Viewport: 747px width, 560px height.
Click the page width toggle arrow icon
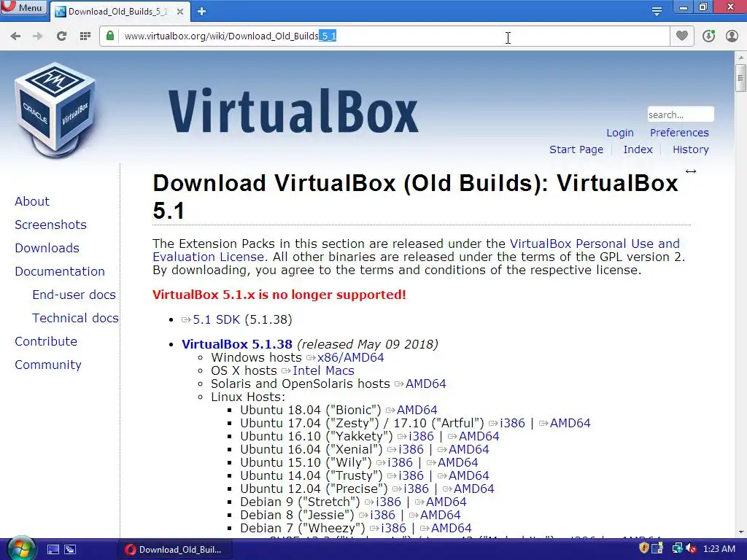(x=691, y=171)
